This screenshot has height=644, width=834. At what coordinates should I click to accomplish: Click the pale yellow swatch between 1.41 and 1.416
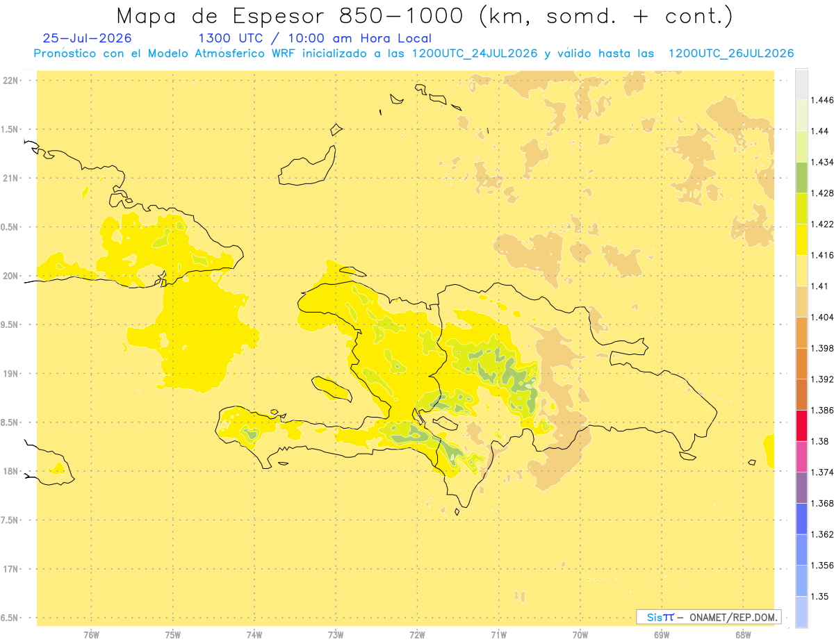tap(801, 270)
